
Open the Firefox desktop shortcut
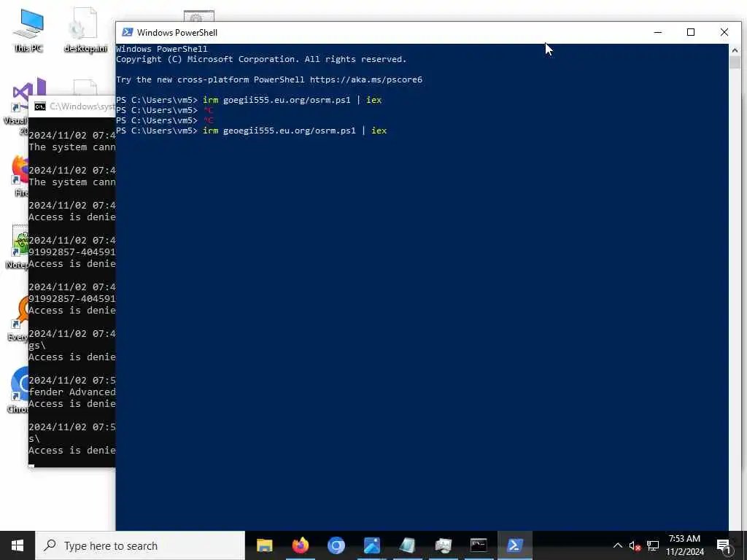click(x=19, y=176)
